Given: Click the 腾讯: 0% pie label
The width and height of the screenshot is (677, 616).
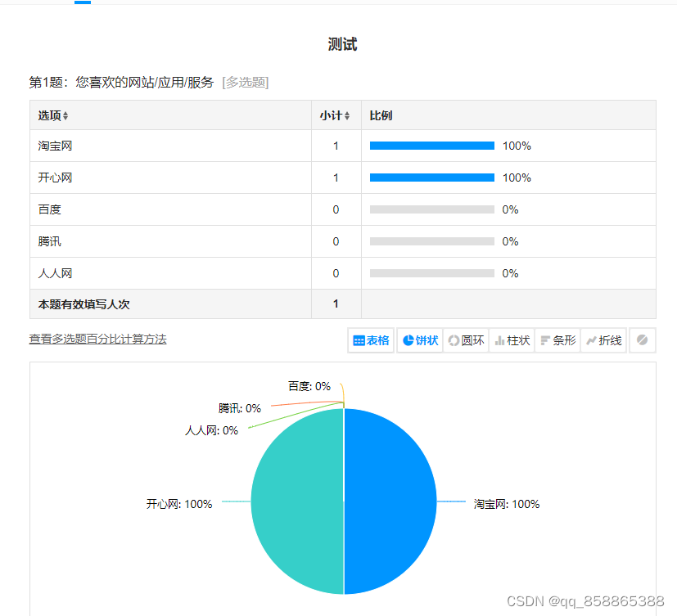Looking at the screenshot, I should coord(240,408).
